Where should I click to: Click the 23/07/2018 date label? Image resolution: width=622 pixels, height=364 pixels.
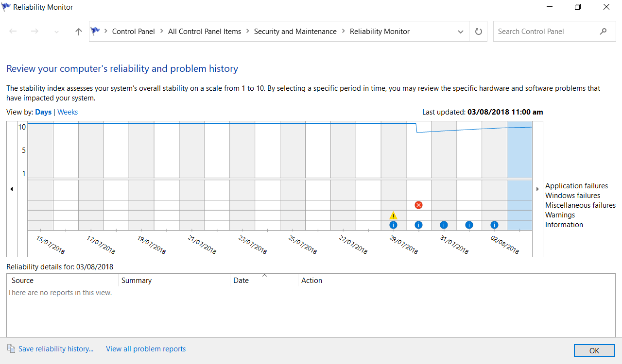tap(253, 244)
